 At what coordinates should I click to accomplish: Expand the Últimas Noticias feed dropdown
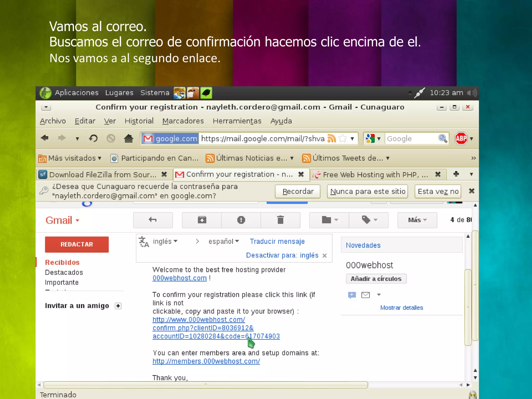[292, 158]
